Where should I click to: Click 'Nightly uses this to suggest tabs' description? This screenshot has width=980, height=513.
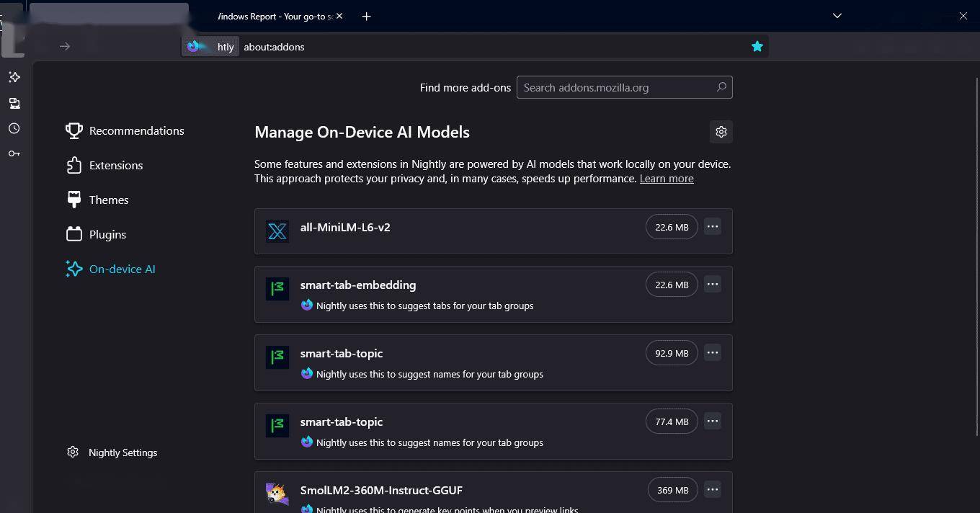point(424,305)
